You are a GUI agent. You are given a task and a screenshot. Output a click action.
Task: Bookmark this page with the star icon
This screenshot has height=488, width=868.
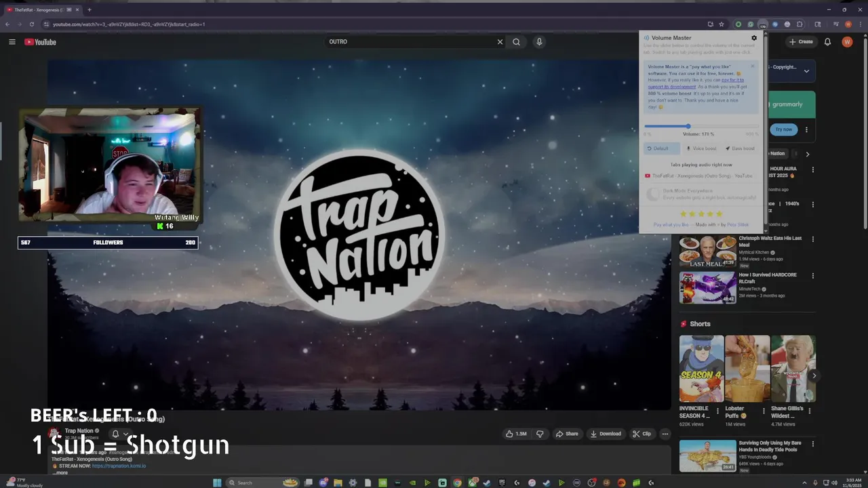click(x=722, y=24)
